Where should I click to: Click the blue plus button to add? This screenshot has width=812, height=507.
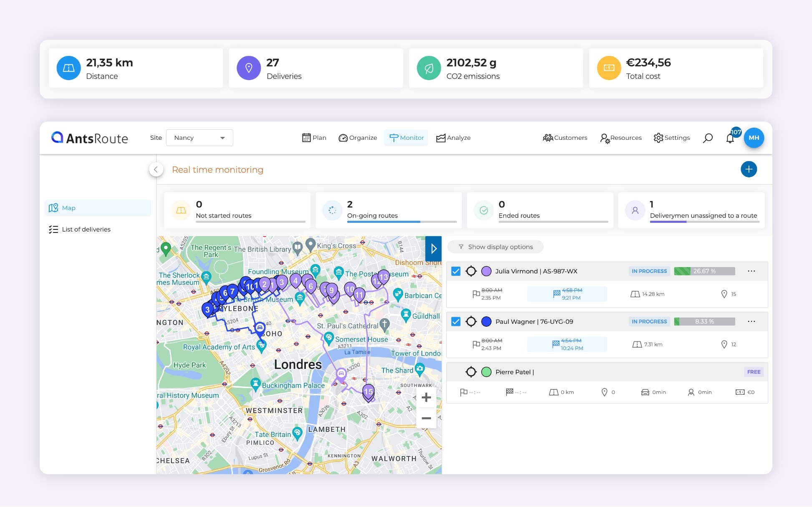(x=749, y=169)
